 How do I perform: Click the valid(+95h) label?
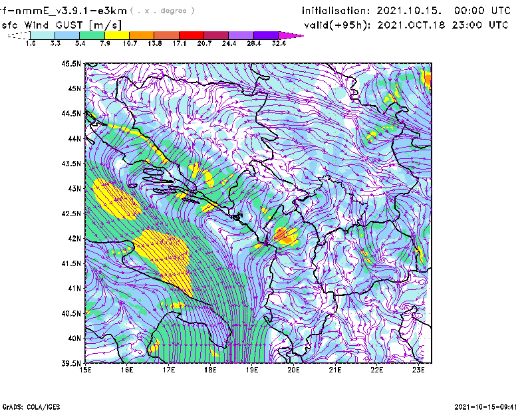pyautogui.click(x=338, y=25)
